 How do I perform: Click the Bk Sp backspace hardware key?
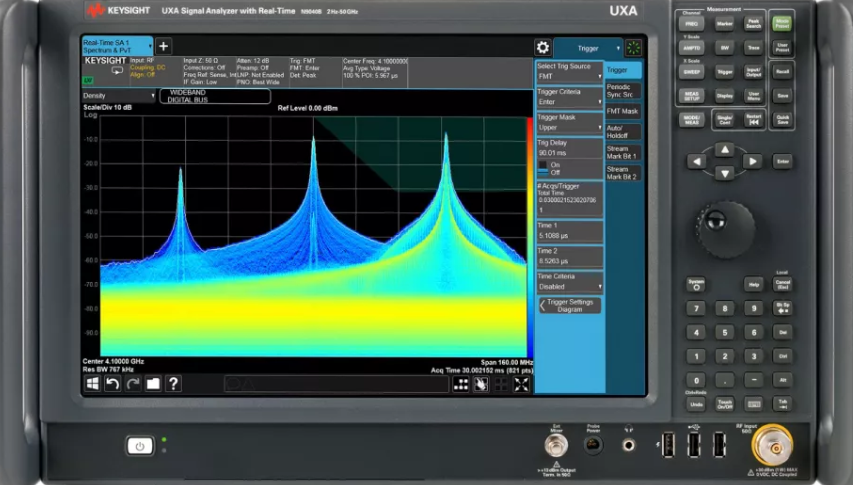tap(782, 308)
